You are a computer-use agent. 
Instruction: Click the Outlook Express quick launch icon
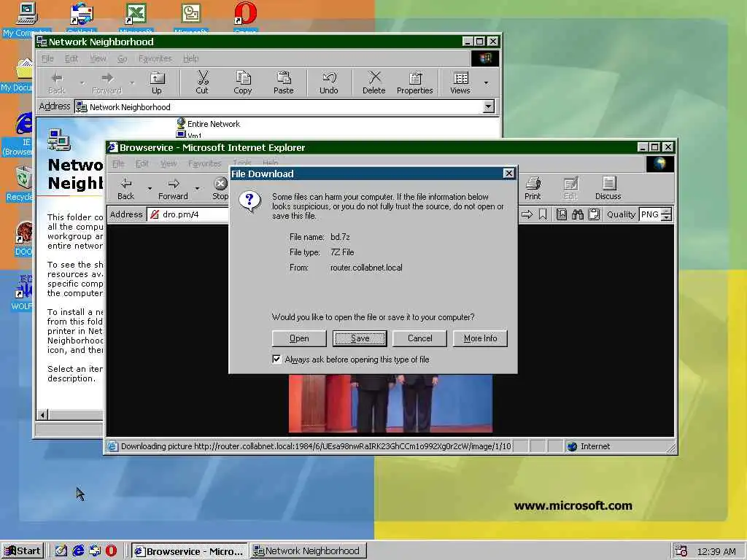click(95, 551)
